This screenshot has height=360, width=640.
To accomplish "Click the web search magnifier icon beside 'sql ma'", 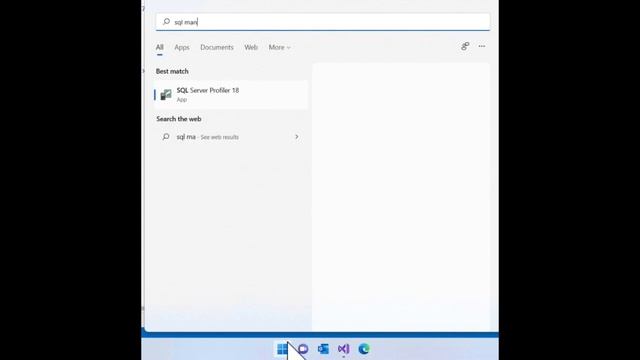I will [x=166, y=137].
